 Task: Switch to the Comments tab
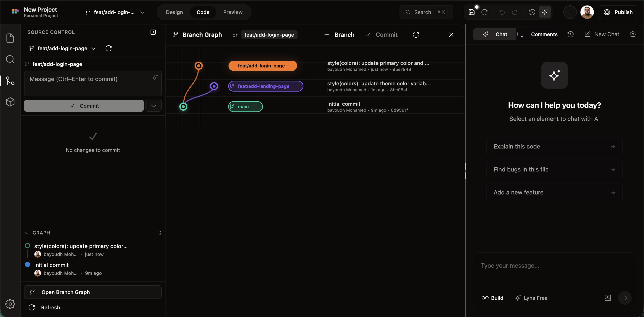539,34
